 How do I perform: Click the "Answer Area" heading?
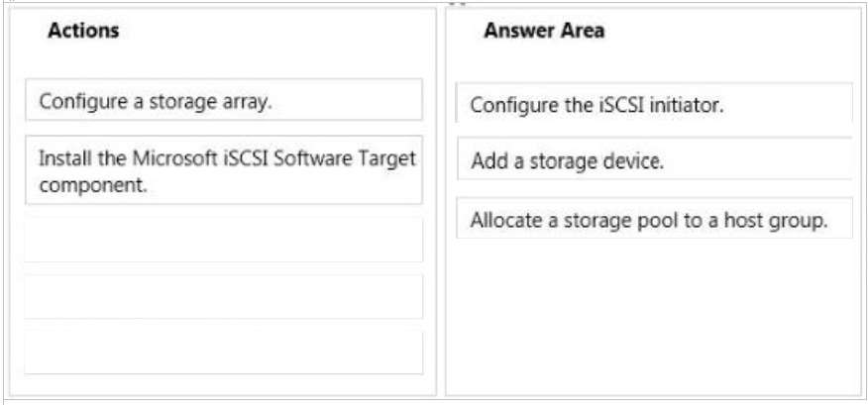point(544,31)
